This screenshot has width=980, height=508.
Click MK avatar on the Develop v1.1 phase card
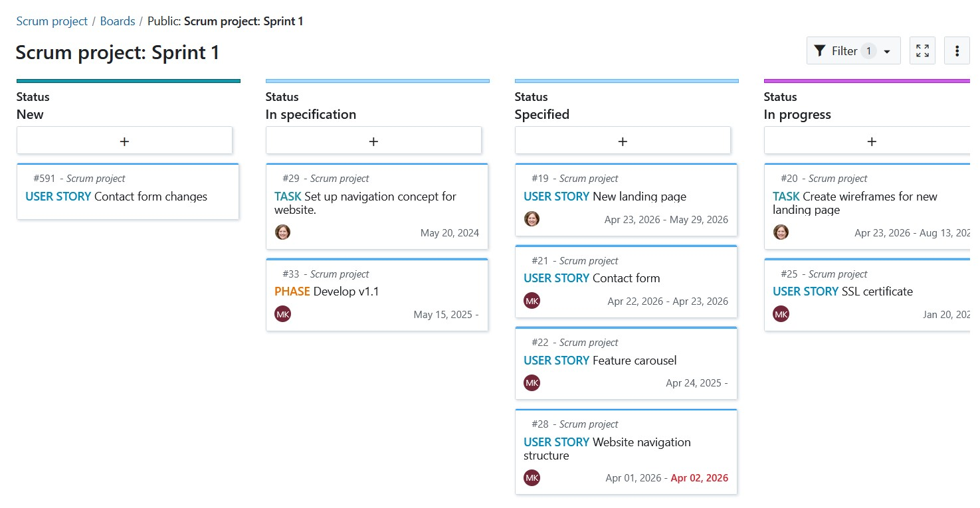[282, 313]
